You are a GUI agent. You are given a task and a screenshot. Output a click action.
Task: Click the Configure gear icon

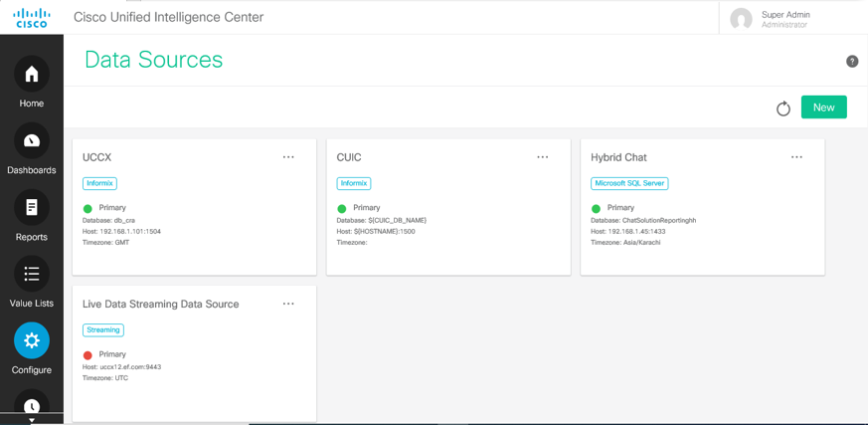click(x=31, y=340)
